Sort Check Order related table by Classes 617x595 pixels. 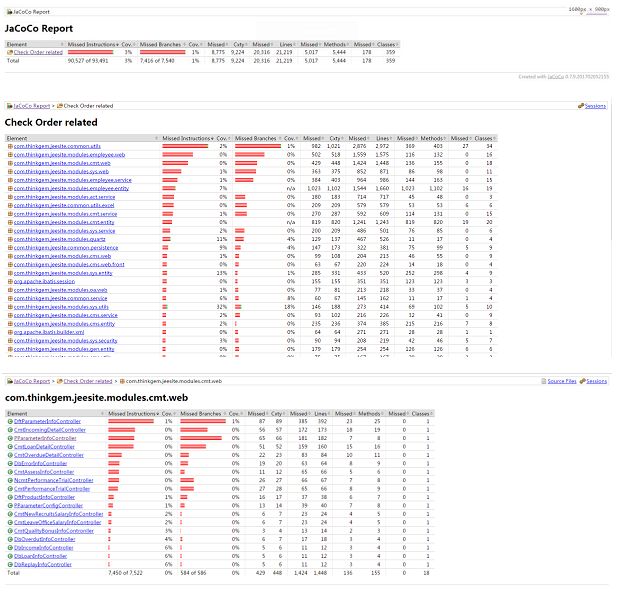(x=485, y=138)
